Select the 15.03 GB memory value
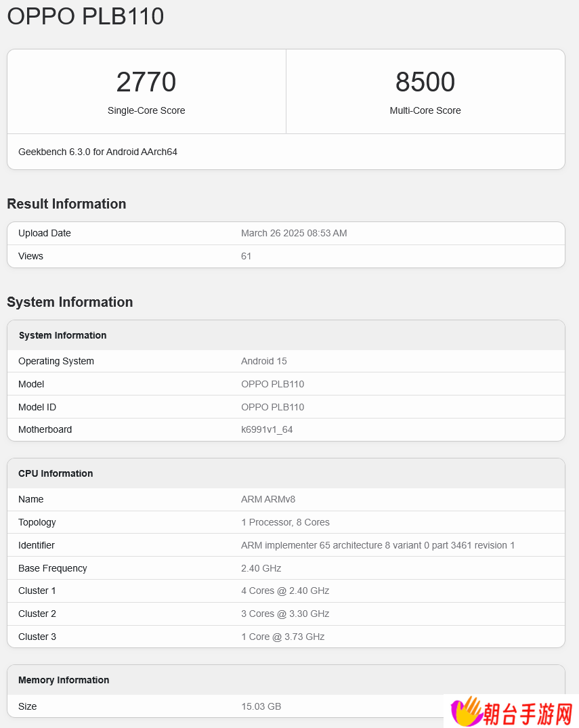The width and height of the screenshot is (579, 728). (x=261, y=706)
